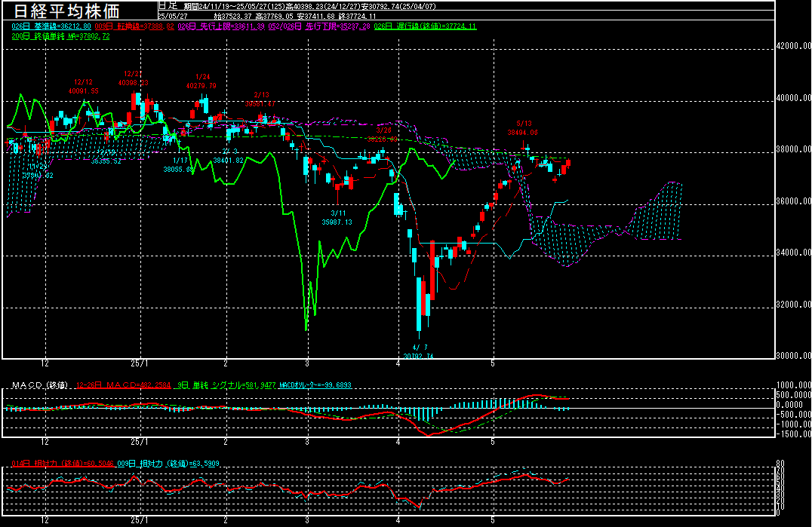Click the 0.0000 label on MACD axis
This screenshot has width=812, height=527.
tap(789, 405)
